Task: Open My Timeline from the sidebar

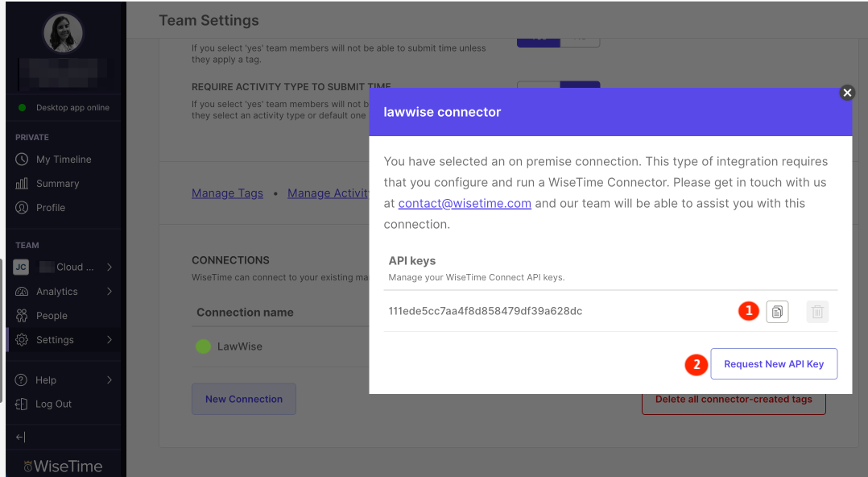Action: coord(63,160)
